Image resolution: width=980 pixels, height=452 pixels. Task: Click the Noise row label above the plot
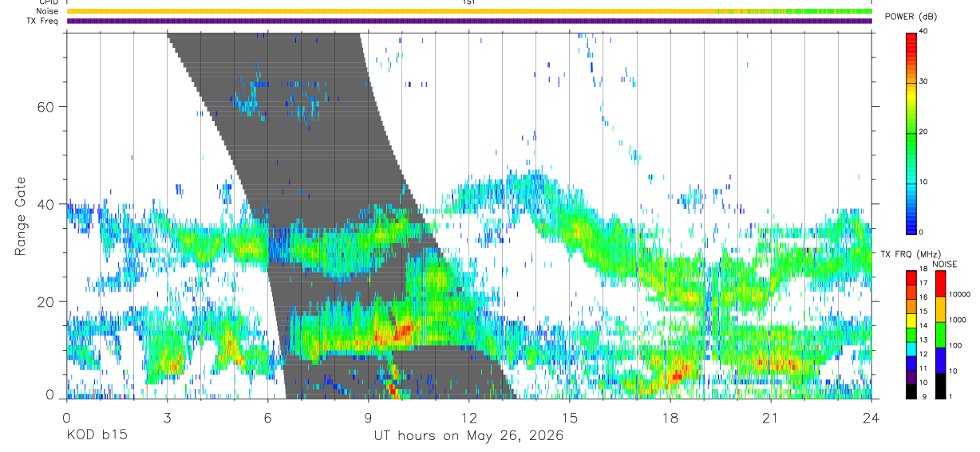click(x=48, y=11)
